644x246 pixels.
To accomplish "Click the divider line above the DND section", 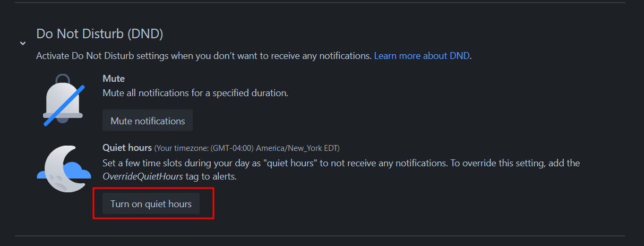I will [x=320, y=3].
